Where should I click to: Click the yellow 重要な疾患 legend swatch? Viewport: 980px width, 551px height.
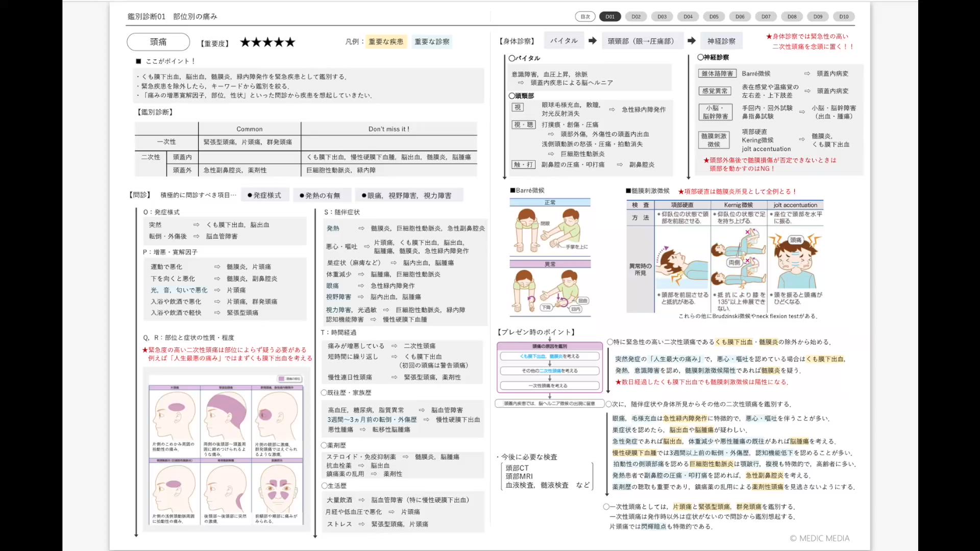point(386,42)
